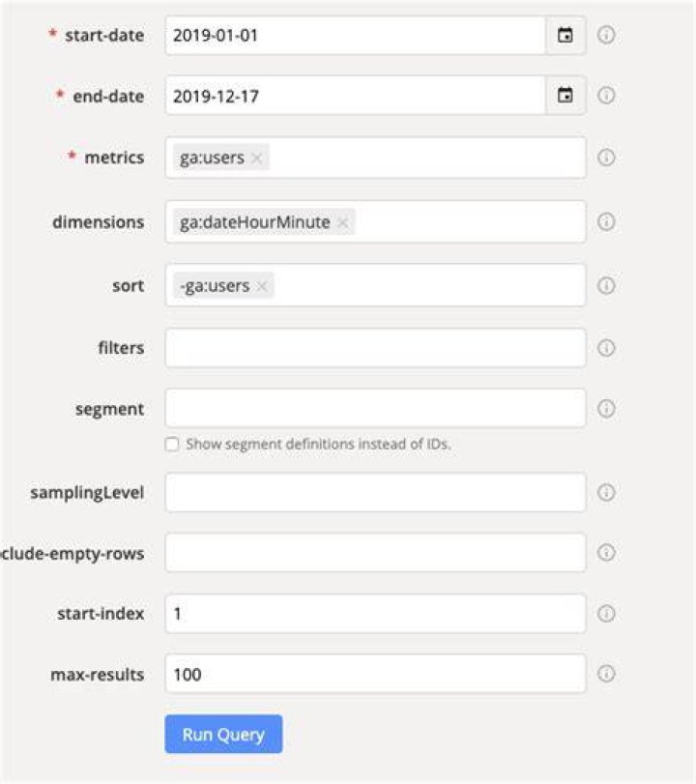Show info for the start-date parameter

point(606,35)
